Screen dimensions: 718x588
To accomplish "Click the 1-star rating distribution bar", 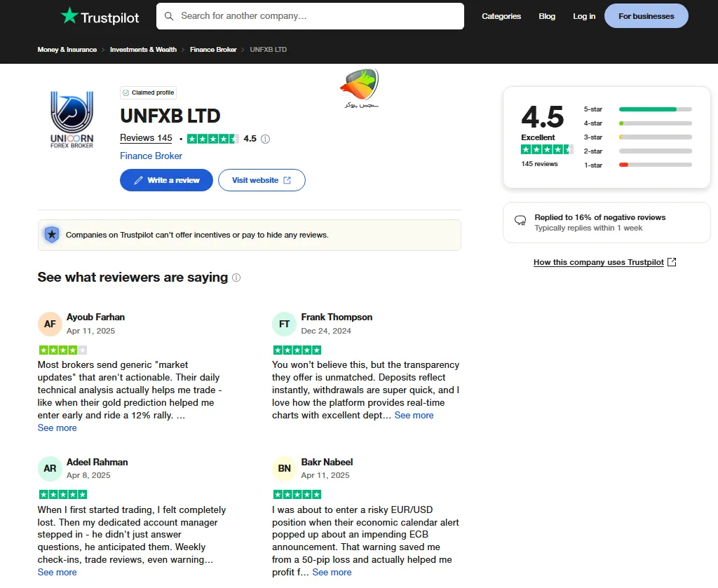I will pyautogui.click(x=655, y=165).
